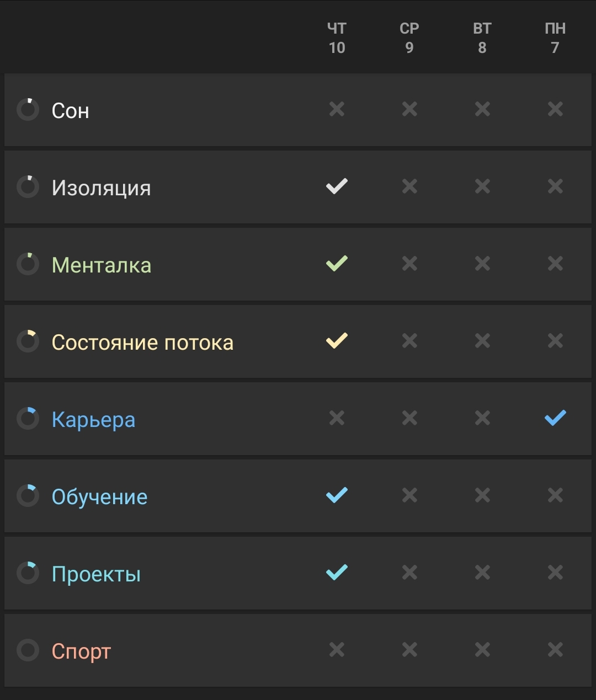Select the ПН 7 day column header
This screenshot has width=596, height=700.
coord(555,38)
